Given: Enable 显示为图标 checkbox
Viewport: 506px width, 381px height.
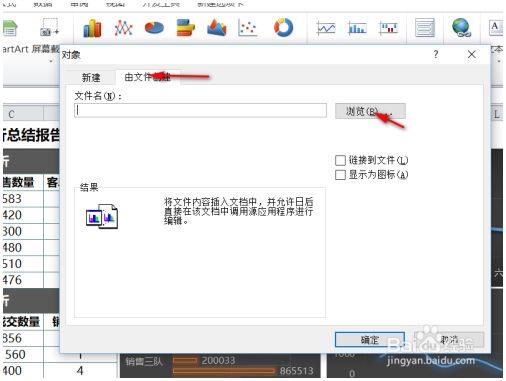Looking at the screenshot, I should tap(340, 175).
